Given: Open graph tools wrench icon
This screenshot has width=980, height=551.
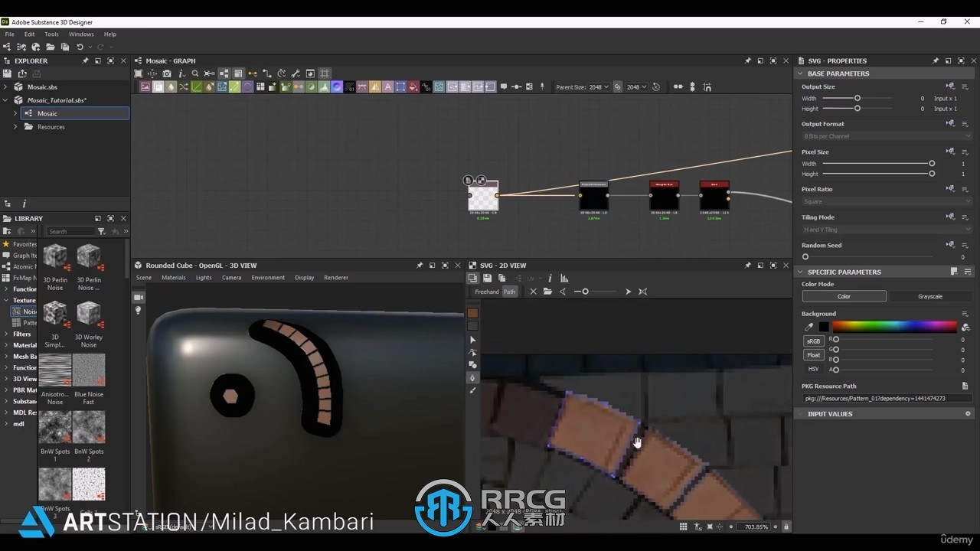Looking at the screenshot, I should point(296,73).
